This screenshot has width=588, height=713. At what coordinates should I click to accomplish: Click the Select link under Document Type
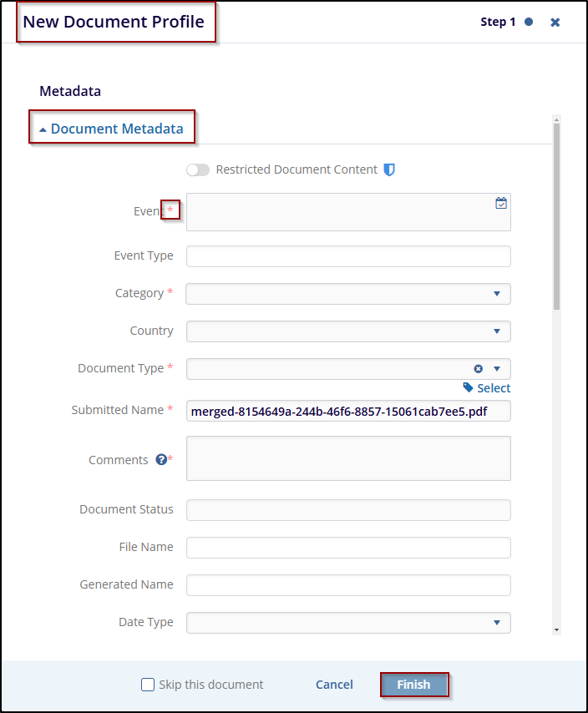[x=494, y=388]
